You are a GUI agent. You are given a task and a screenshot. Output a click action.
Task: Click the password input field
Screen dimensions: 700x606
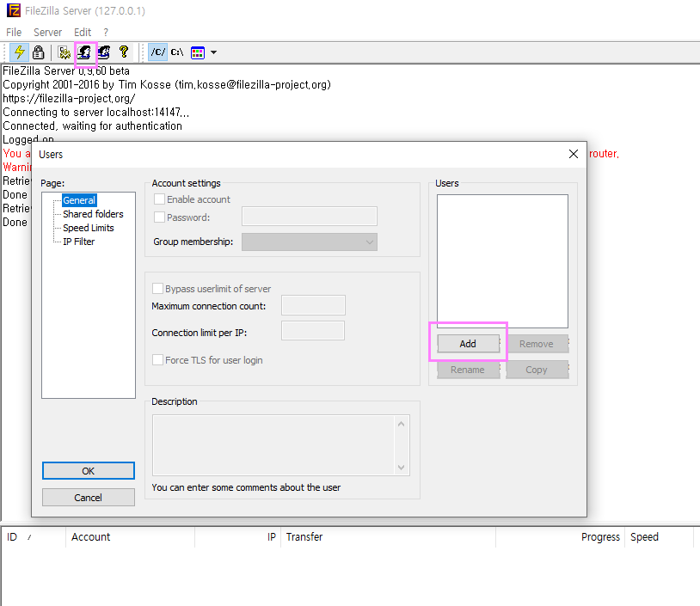[x=310, y=216]
